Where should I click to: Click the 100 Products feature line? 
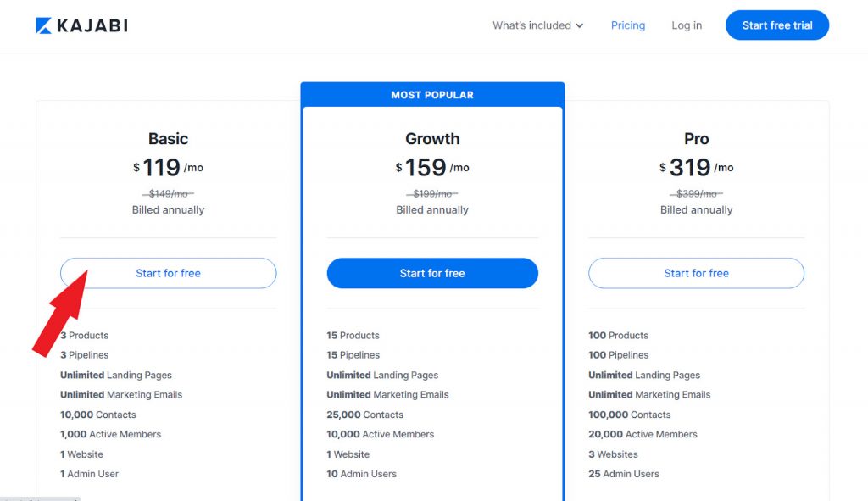click(x=618, y=336)
